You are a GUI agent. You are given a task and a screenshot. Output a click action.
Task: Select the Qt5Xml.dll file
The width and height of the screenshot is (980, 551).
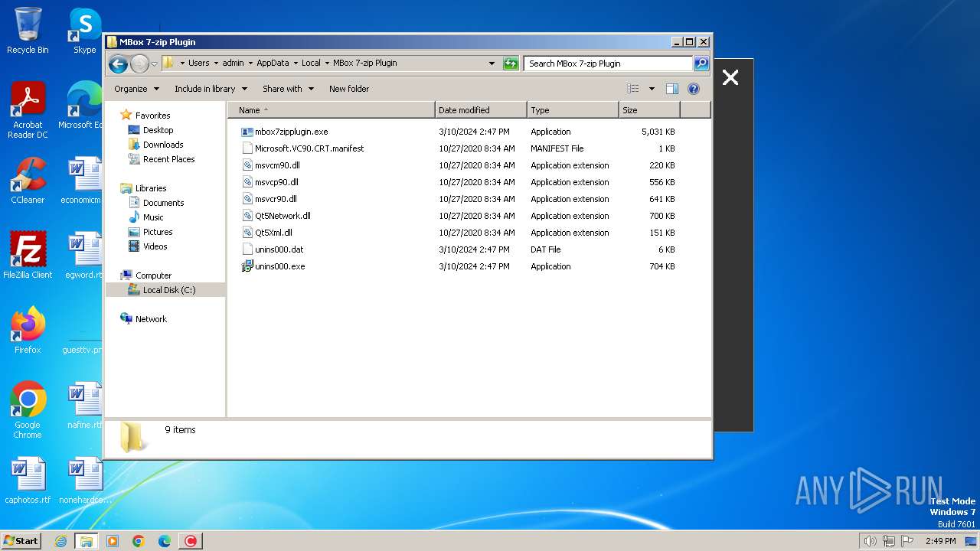273,233
